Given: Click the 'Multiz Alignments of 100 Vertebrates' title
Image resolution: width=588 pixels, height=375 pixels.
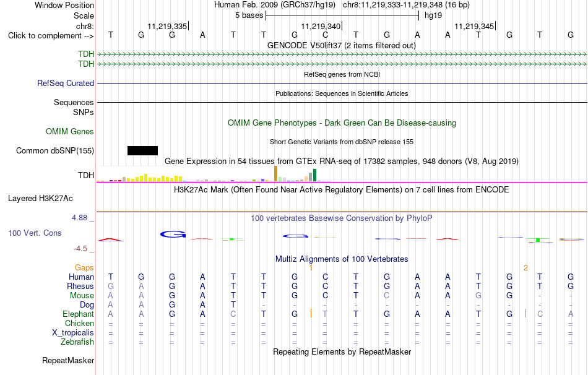Looking at the screenshot, I should click(x=342, y=259).
